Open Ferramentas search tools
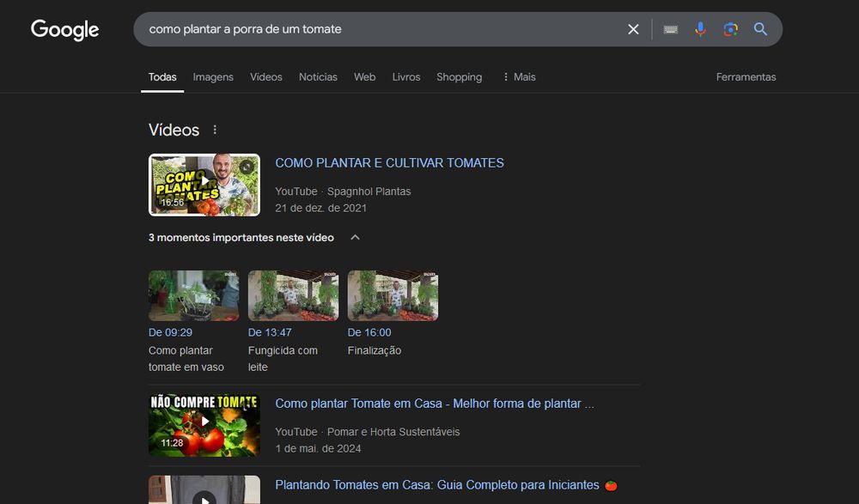This screenshot has height=504, width=859. (x=746, y=76)
